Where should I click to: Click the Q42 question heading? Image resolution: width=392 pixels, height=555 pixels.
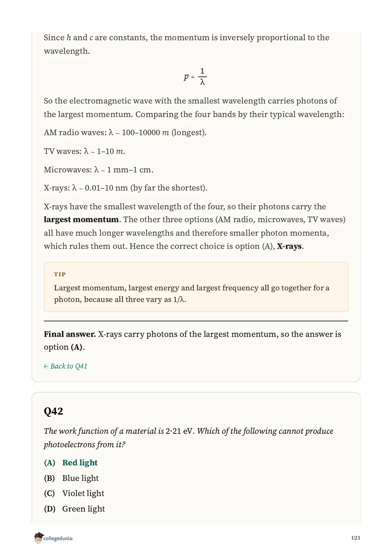coord(53,411)
